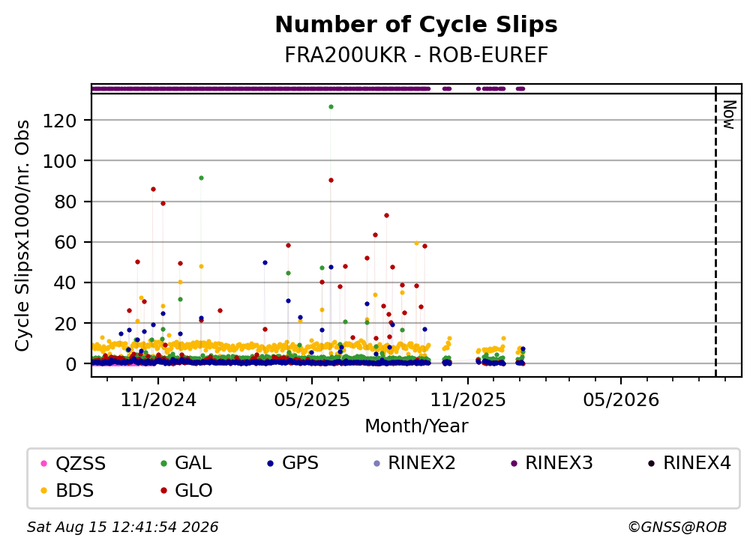Click the Month/Year axis label
This screenshot has width=756, height=550.
416,426
